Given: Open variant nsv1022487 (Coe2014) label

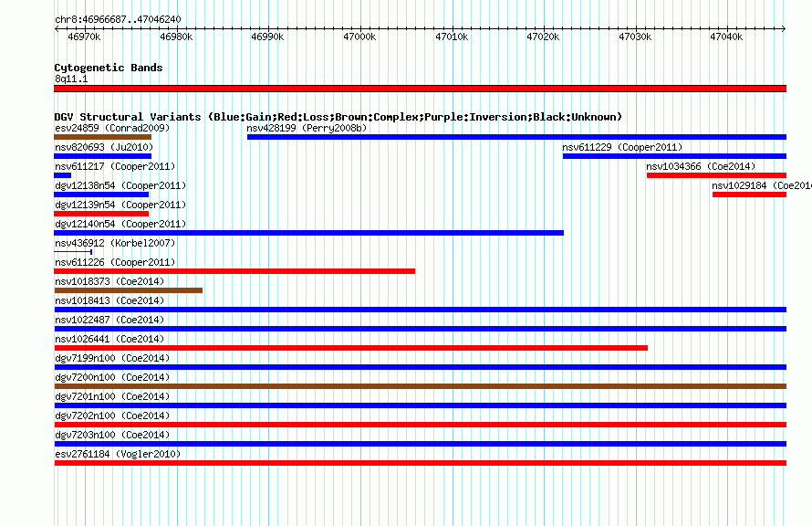Looking at the screenshot, I should tap(109, 320).
